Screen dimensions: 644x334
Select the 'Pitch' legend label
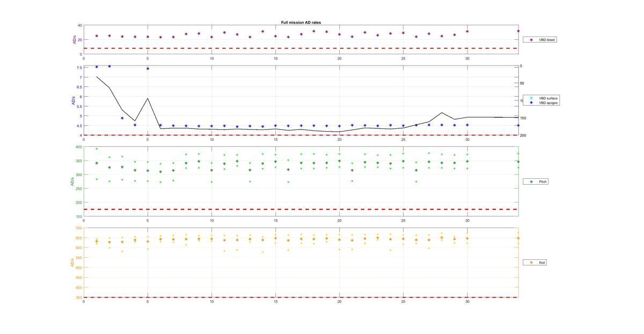click(543, 181)
